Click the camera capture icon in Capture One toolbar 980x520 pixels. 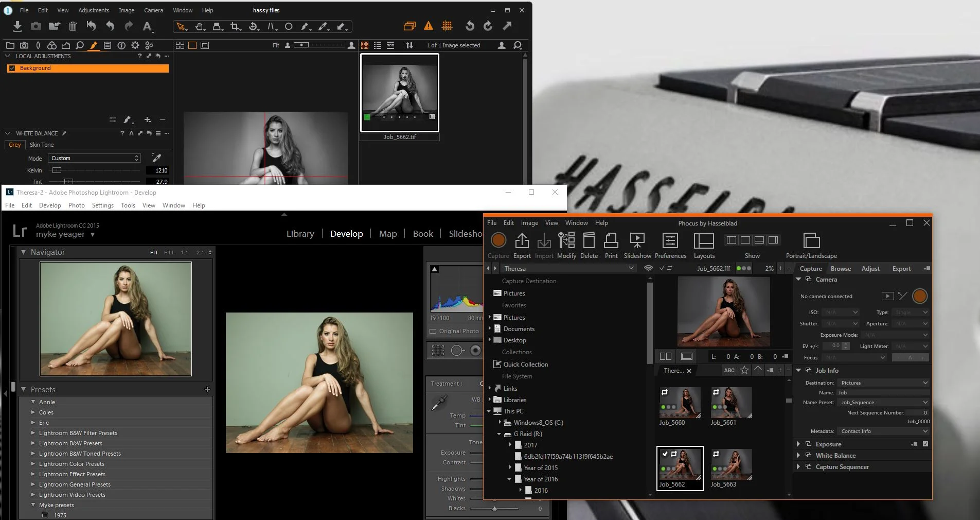pyautogui.click(x=35, y=26)
